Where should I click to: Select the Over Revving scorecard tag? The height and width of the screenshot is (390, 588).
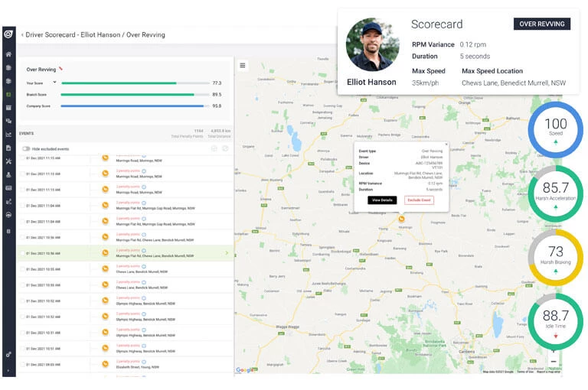pyautogui.click(x=541, y=24)
